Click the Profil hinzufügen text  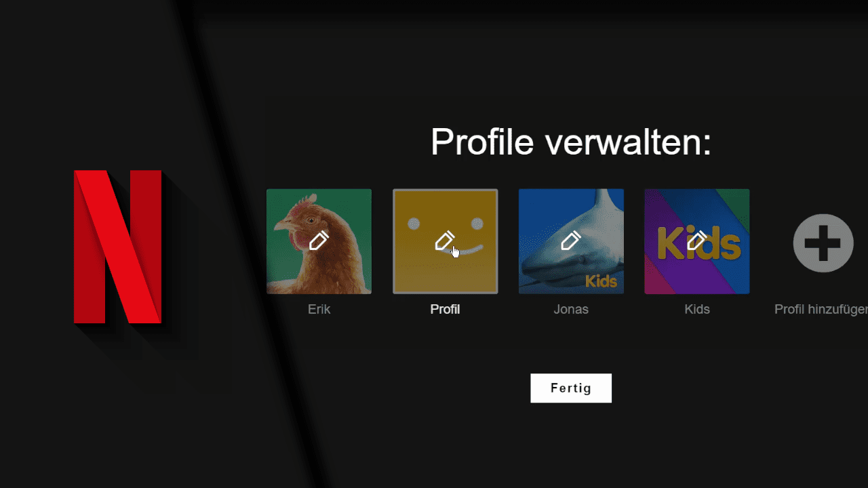[821, 310]
